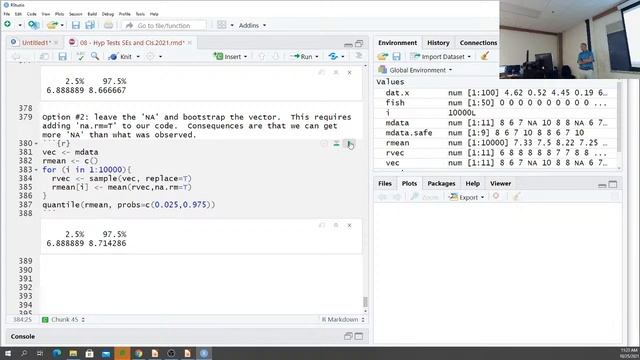Screen dimensions: 640x360
Task: Save the current document from the main toolbar
Action: point(76,25)
